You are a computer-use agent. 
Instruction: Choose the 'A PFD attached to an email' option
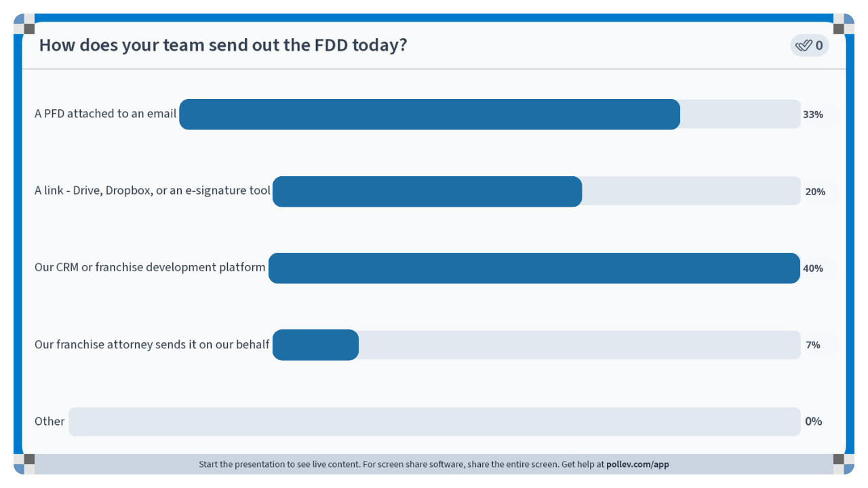tap(106, 114)
